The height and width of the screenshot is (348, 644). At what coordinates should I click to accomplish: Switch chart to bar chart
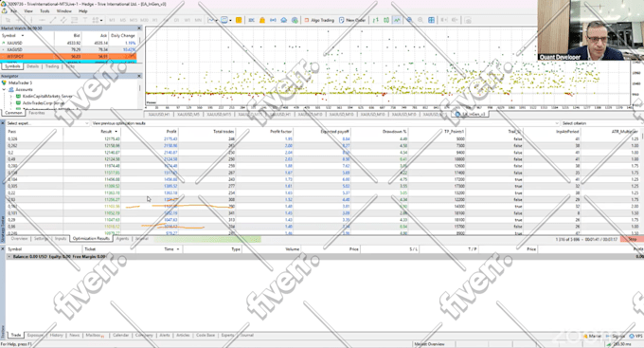375,20
